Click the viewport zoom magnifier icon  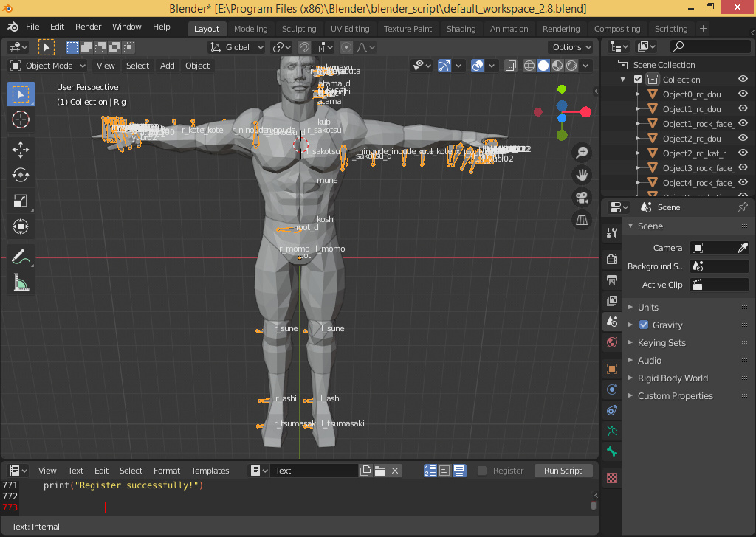click(x=582, y=152)
